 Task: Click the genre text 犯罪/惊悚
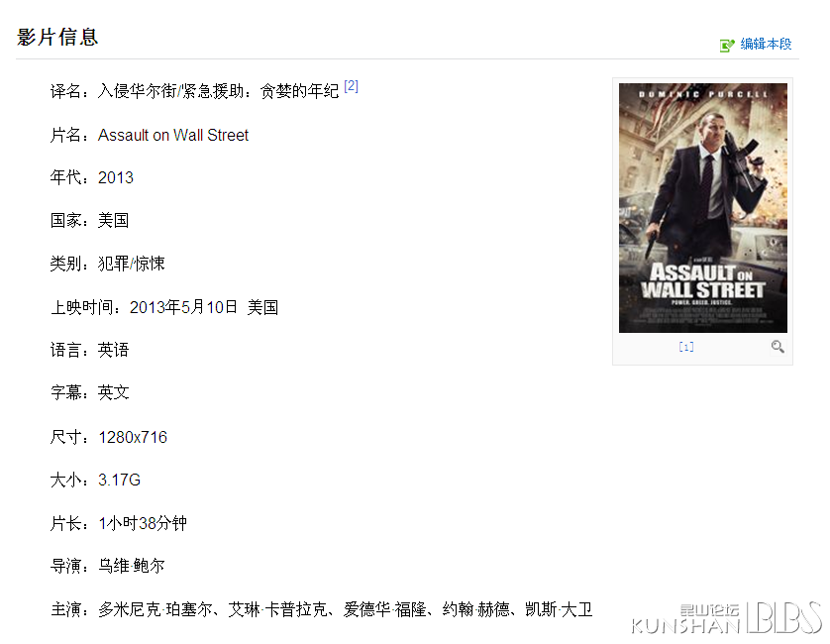point(132,264)
